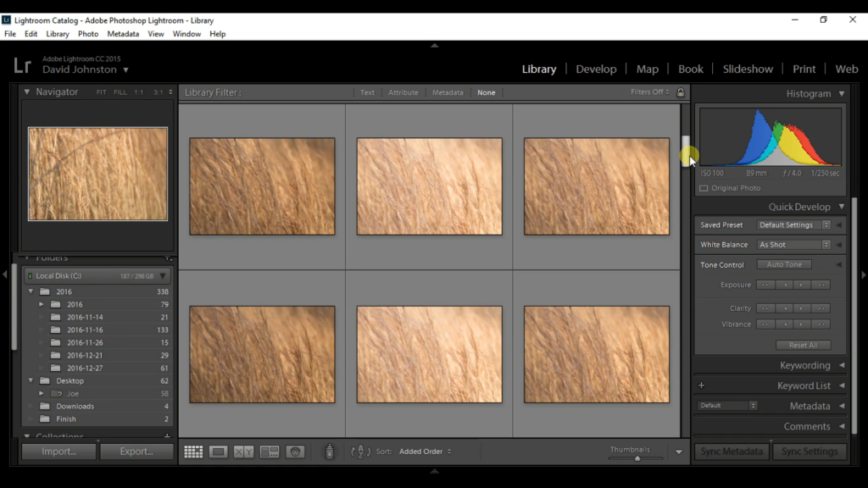The image size is (868, 488).
Task: Collapse left panel group arrow
Action: (x=5, y=274)
